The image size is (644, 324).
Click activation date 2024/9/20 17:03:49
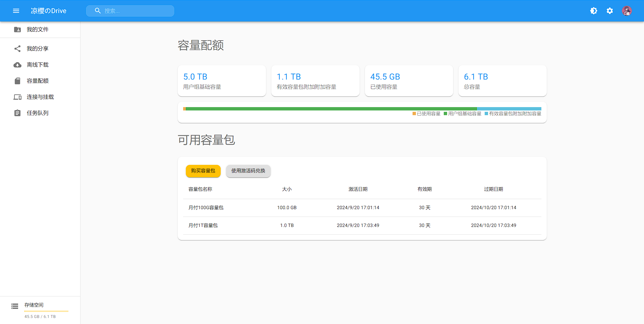tap(358, 226)
